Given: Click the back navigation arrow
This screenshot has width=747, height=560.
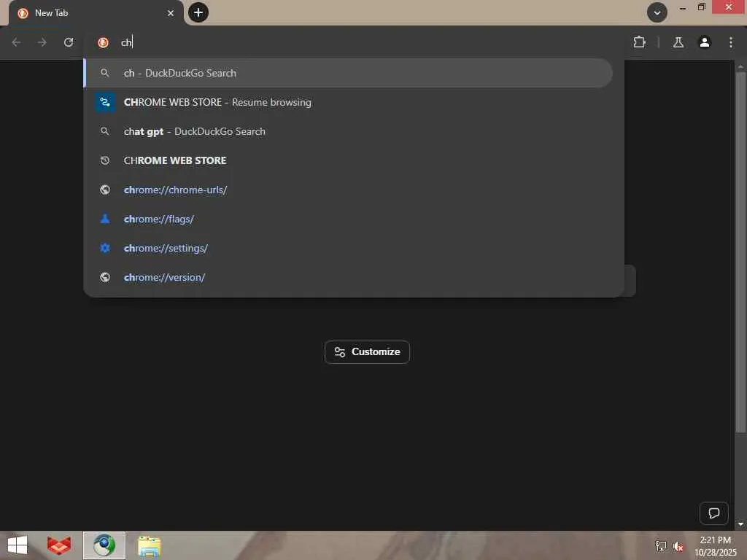Looking at the screenshot, I should click(x=16, y=42).
